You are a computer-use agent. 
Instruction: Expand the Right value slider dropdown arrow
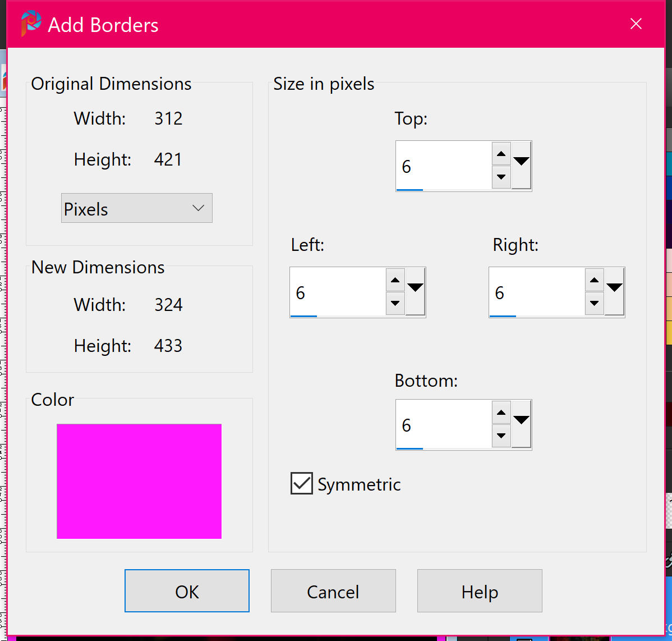coord(615,291)
